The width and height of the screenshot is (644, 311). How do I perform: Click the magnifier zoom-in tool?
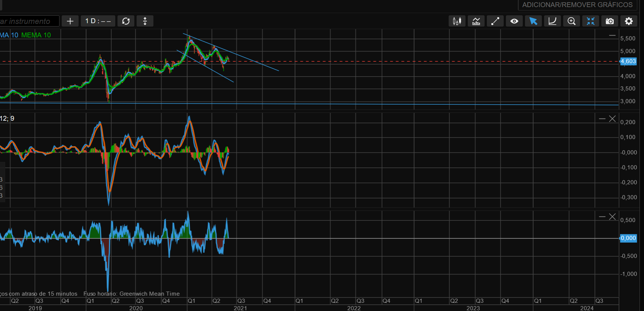[571, 21]
